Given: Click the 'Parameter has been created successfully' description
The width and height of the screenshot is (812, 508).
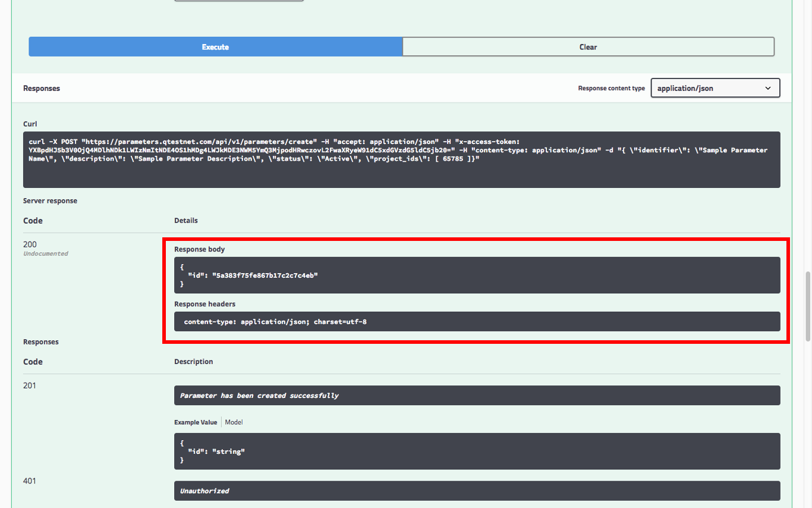Looking at the screenshot, I should tap(259, 396).
